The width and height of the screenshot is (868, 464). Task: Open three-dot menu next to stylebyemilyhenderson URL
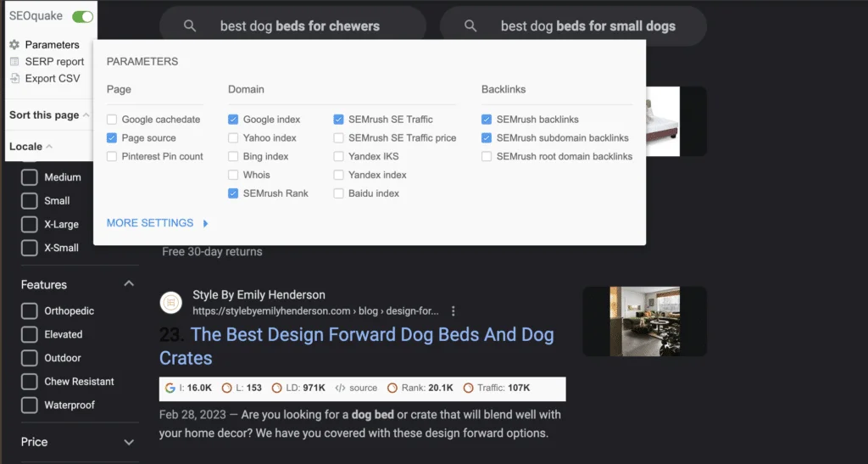453,311
